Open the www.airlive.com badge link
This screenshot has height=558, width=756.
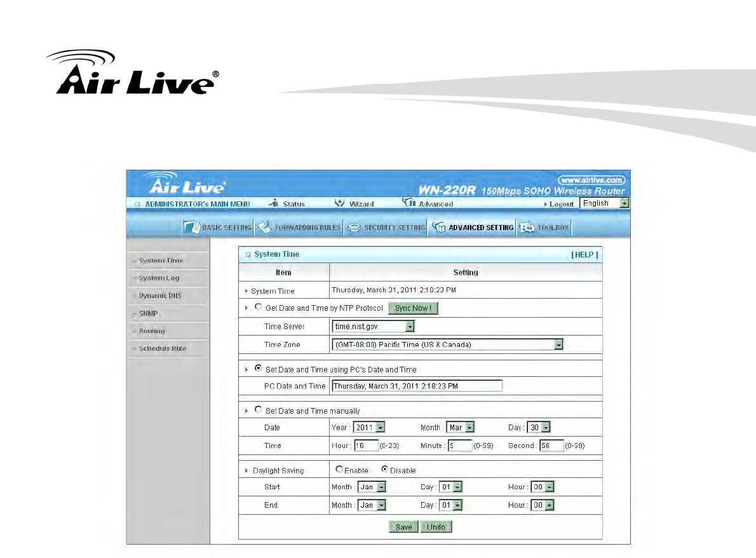[591, 180]
